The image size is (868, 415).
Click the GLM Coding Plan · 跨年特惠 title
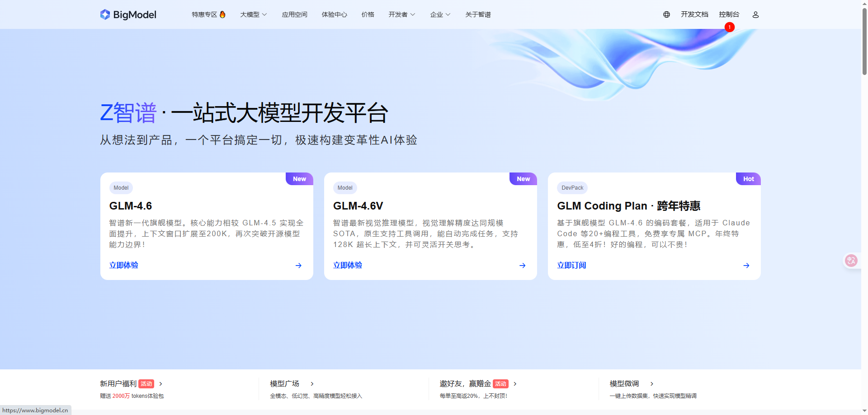[x=629, y=206]
